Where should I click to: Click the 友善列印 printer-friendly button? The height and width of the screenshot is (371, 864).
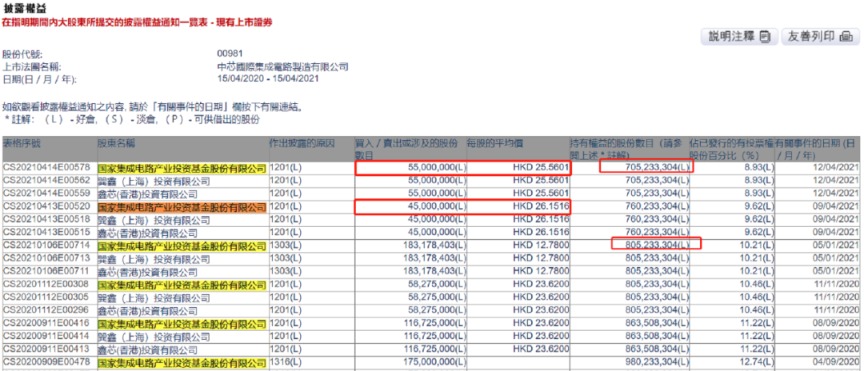[820, 37]
